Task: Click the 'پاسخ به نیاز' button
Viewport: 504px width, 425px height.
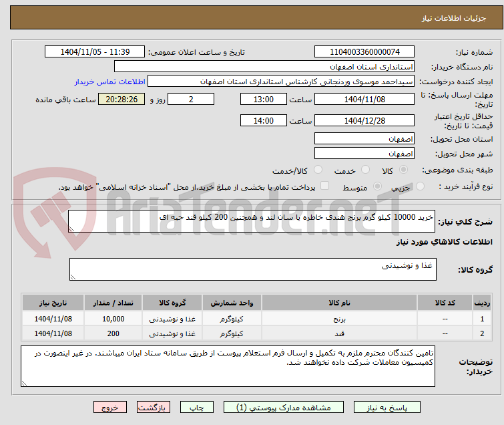Action: coord(387,408)
